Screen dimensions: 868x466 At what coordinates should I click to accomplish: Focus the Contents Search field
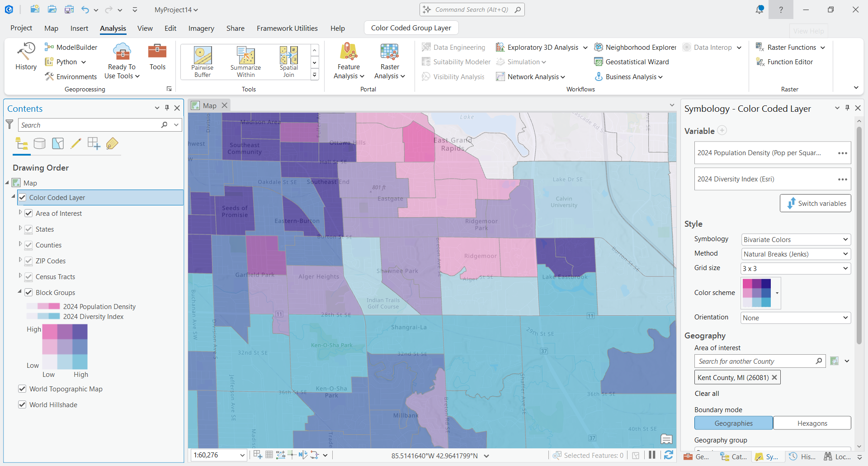(x=100, y=125)
